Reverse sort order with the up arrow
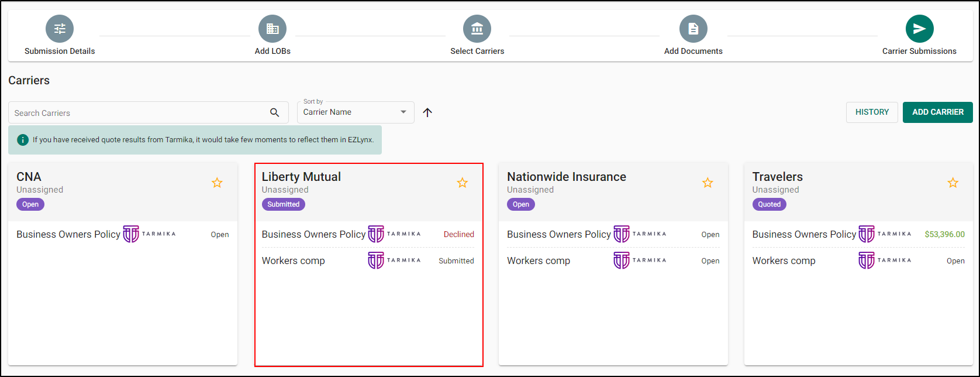The image size is (980, 377). point(427,112)
